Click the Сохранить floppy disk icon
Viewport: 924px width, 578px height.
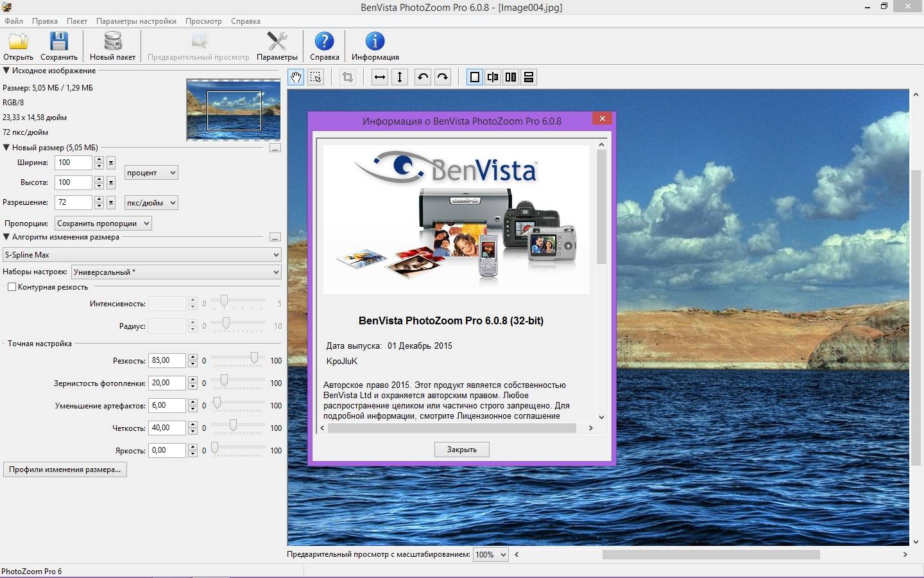[x=59, y=46]
